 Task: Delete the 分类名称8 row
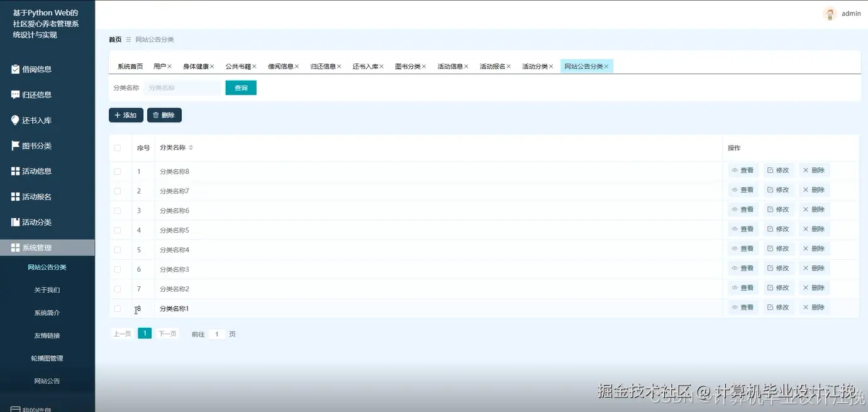coord(815,170)
